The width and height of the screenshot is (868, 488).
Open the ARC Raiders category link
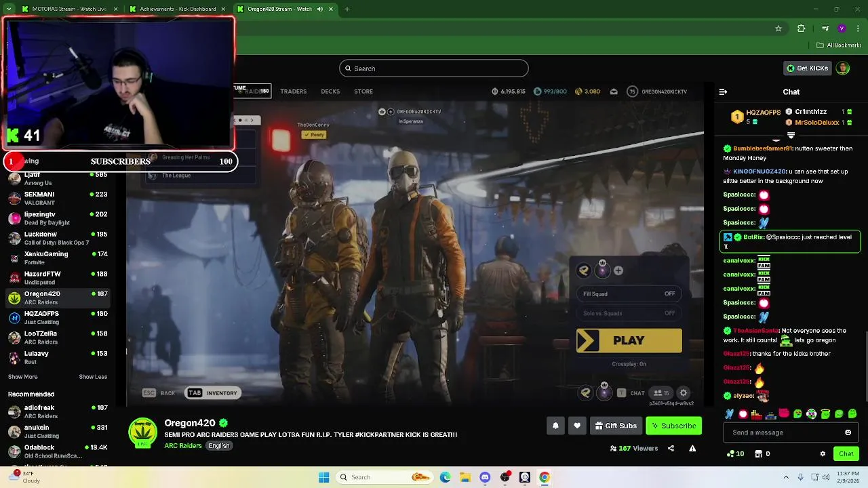182,445
